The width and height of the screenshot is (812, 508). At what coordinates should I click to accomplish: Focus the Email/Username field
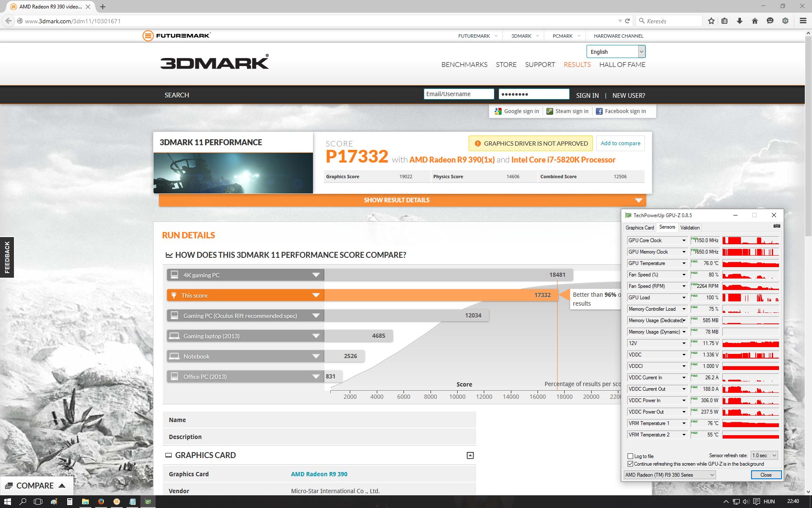tap(459, 94)
